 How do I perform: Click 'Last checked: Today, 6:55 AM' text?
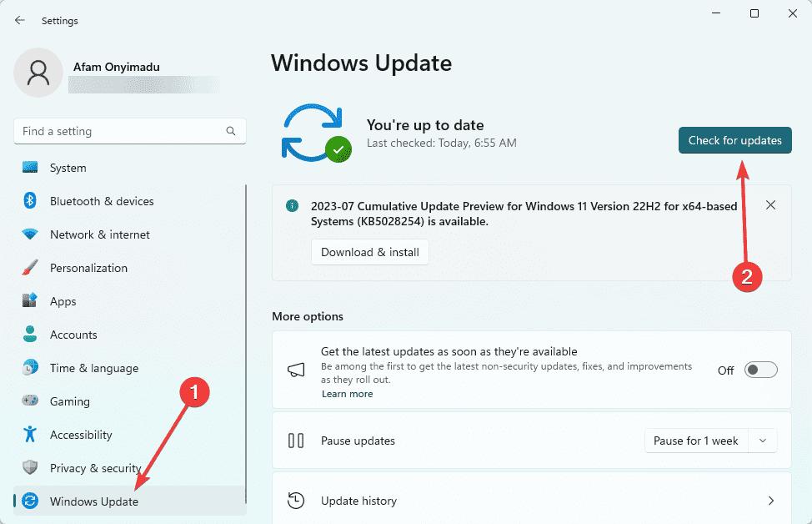tap(442, 143)
